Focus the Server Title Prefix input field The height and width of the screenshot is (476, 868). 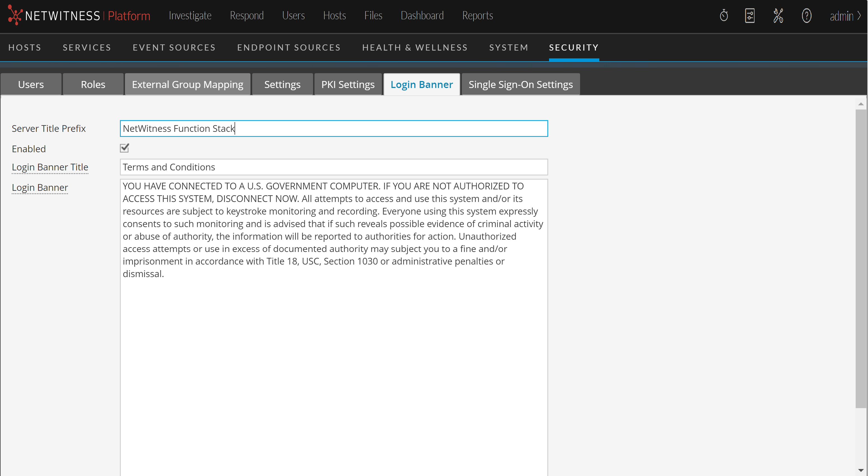(x=334, y=128)
